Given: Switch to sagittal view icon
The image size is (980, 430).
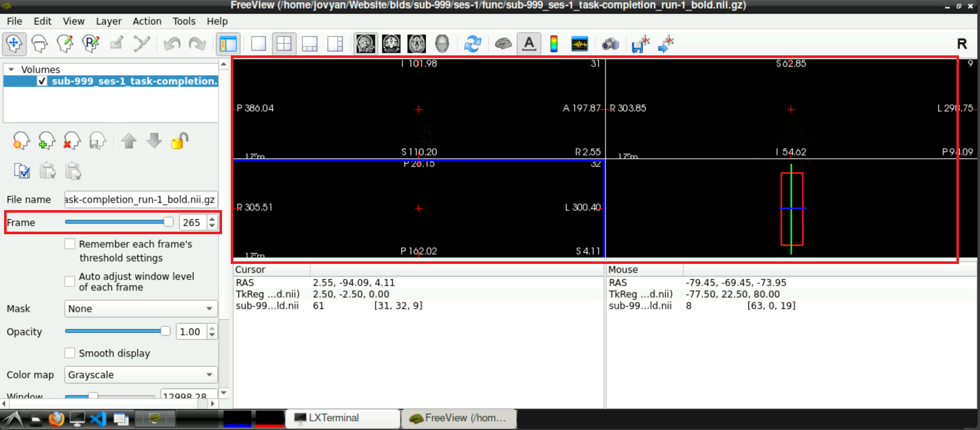Looking at the screenshot, I should tap(366, 44).
